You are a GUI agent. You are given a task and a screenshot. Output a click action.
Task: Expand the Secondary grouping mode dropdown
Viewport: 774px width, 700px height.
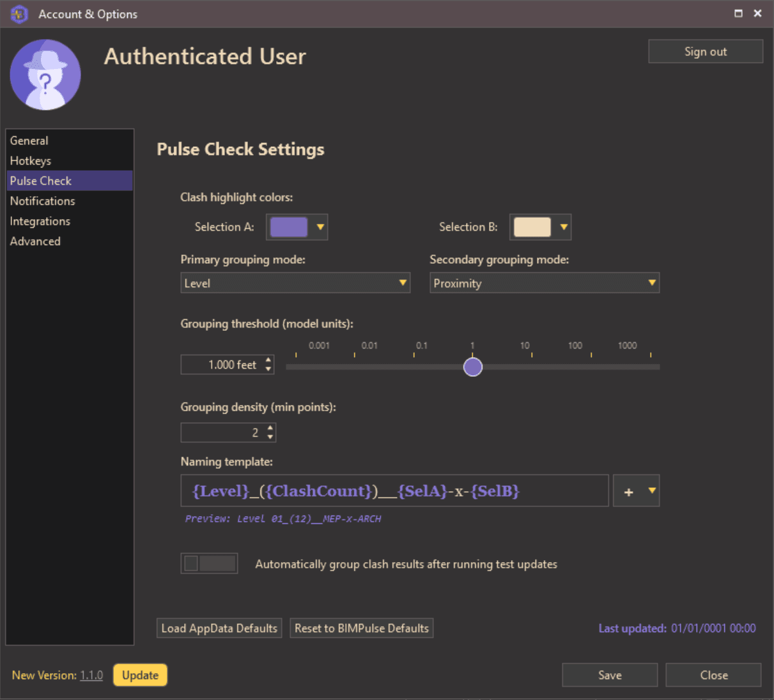pos(652,283)
